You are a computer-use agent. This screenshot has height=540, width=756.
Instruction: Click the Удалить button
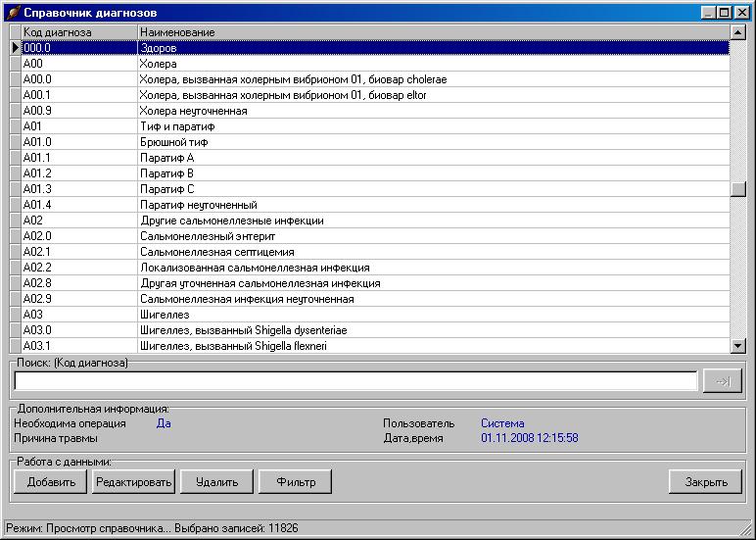pyautogui.click(x=216, y=481)
